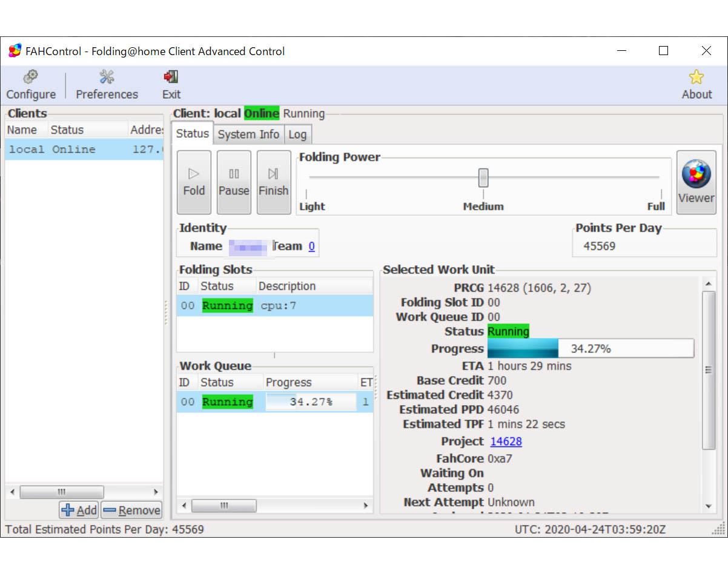Viewport: 728px width, 574px height.
Task: Select the local client row
Action: tap(84, 150)
